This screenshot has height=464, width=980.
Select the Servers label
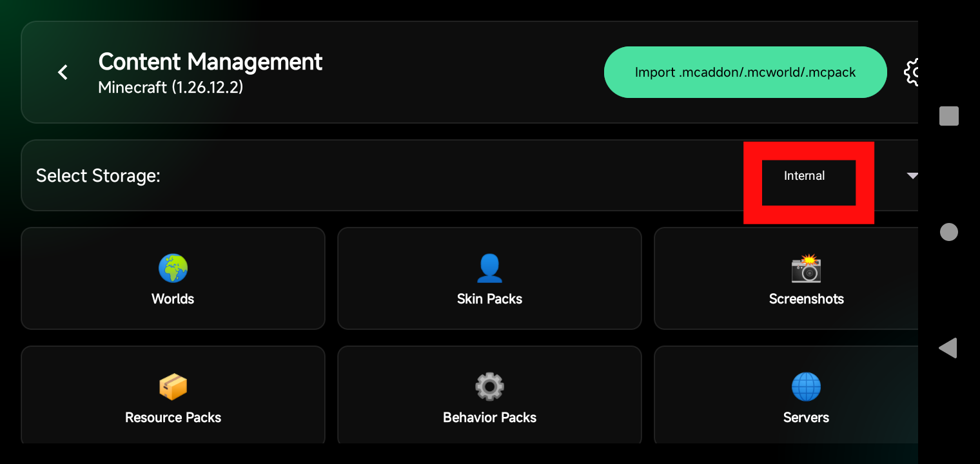click(806, 418)
